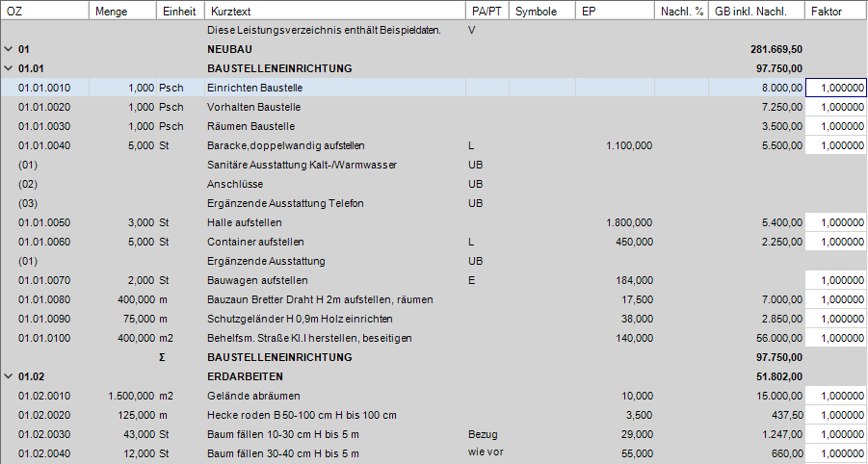Screen dimensions: 868x464
Task: Edit Faktor field of Einrichten Baustelle
Action: click(836, 88)
